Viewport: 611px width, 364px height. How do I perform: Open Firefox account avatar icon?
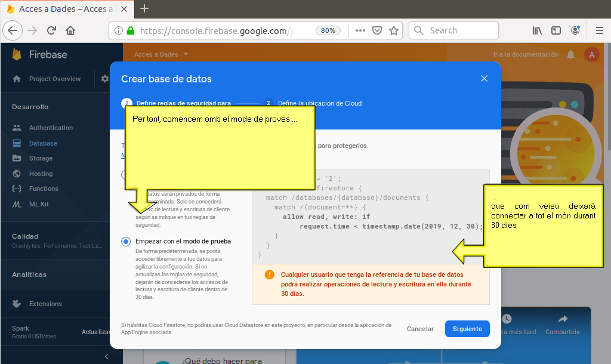(575, 30)
